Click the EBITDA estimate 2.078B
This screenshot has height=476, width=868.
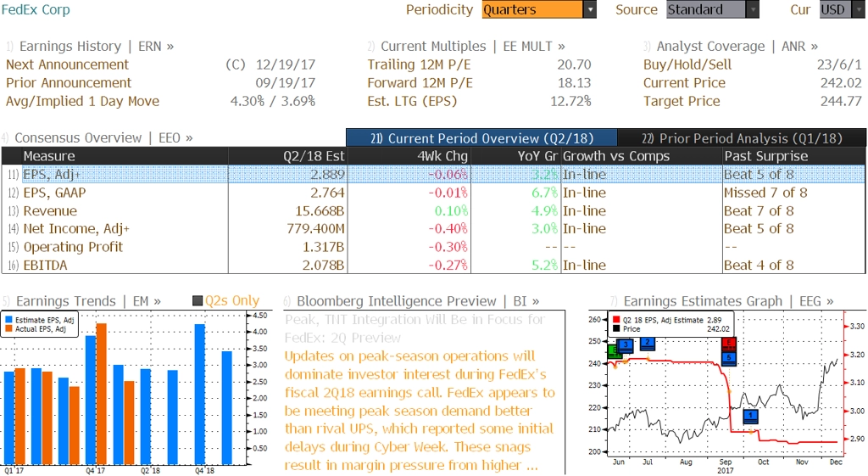point(323,265)
